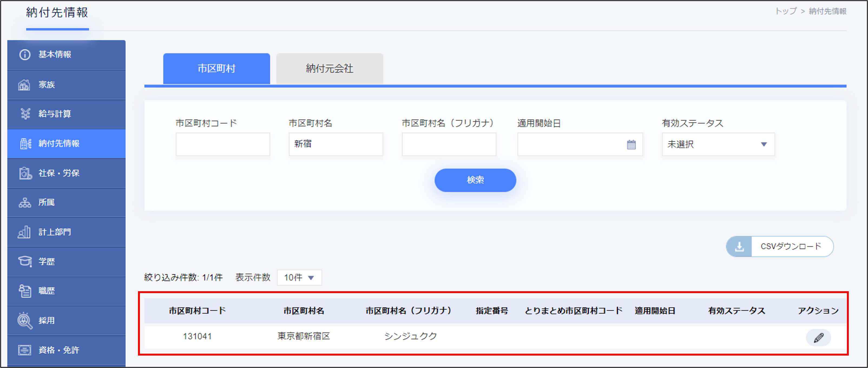
Task: Click the calendar icon in 適用開始日 field
Action: pyautogui.click(x=631, y=145)
